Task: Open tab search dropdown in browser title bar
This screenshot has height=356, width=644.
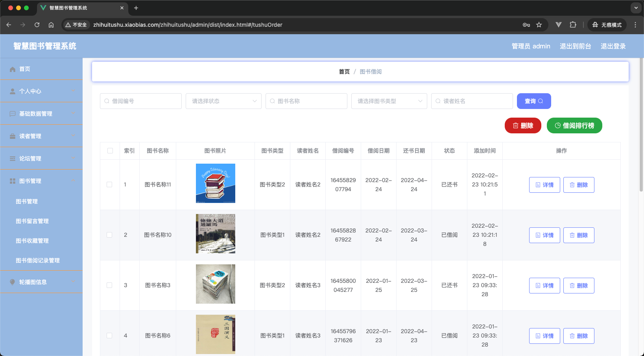Action: tap(636, 8)
